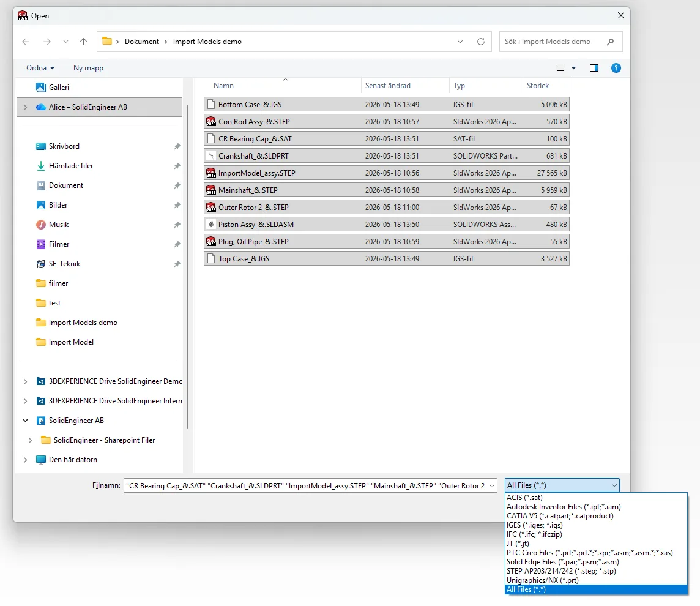The height and width of the screenshot is (606, 700).
Task: Choose Solid Edge Files file type
Action: 596,562
